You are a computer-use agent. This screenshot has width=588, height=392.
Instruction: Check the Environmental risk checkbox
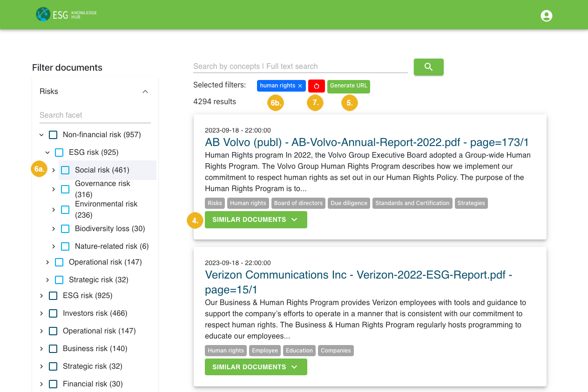(x=65, y=209)
